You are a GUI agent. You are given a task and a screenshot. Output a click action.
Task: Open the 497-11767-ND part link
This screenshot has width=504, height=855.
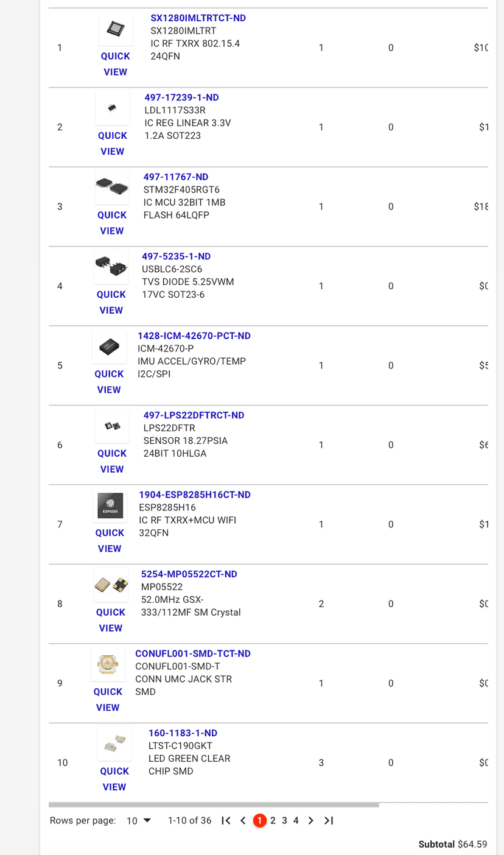coord(176,177)
